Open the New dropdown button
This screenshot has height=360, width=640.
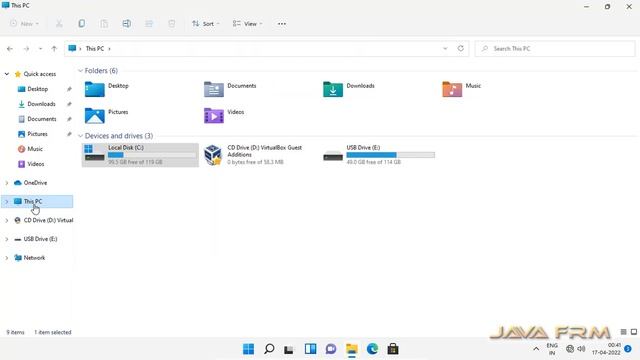click(24, 24)
